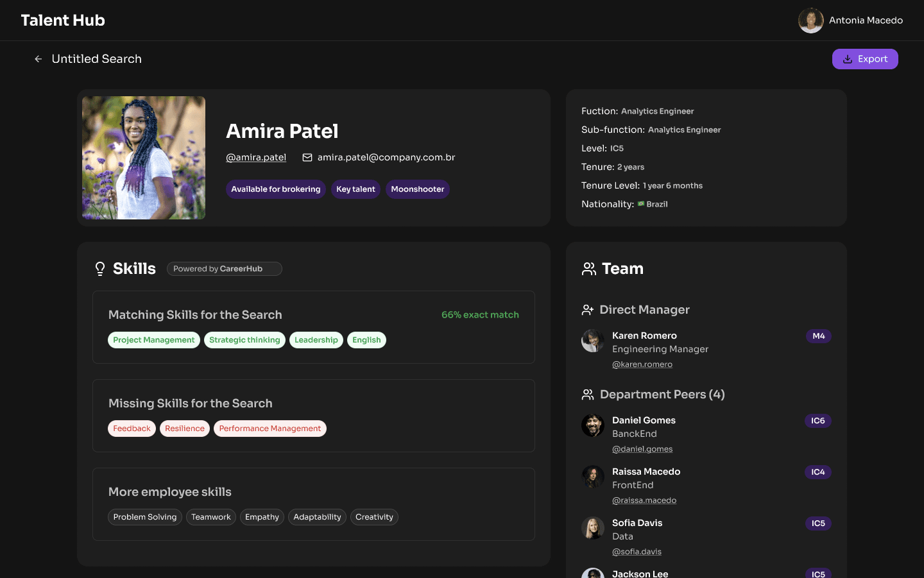Select the Project Management skill tag
The height and width of the screenshot is (578, 924).
154,340
